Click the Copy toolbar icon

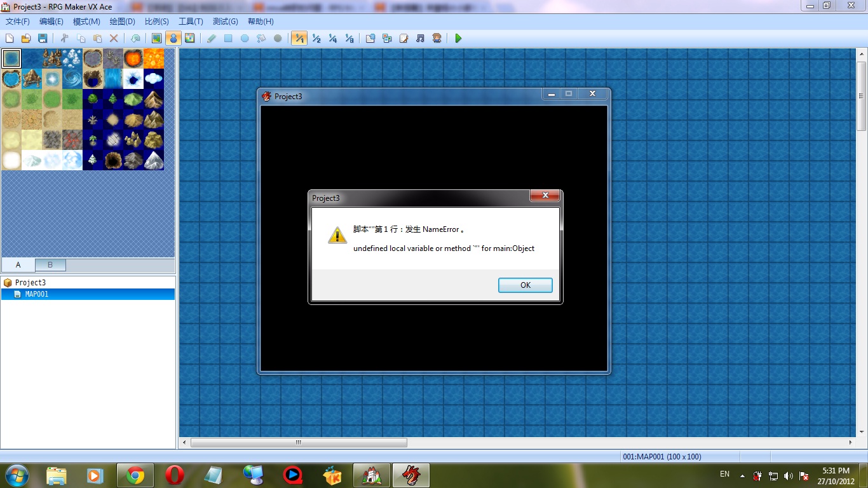pos(81,38)
